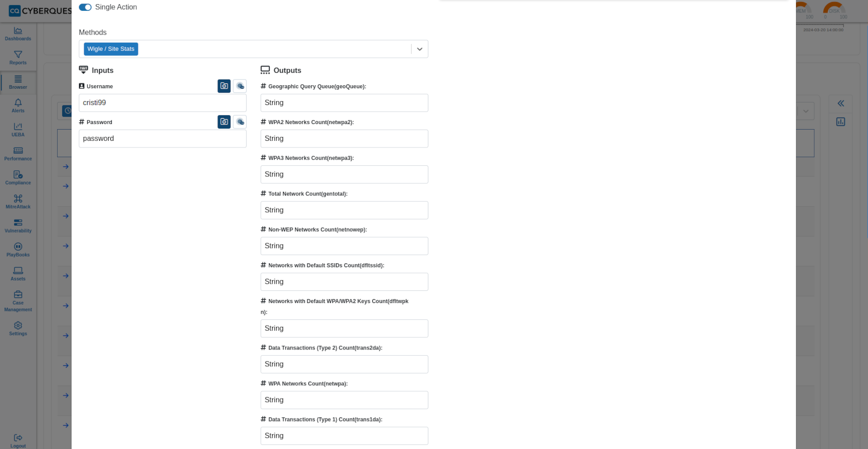Click the cloud icon next to Password
This screenshot has height=449, width=868.
240,121
